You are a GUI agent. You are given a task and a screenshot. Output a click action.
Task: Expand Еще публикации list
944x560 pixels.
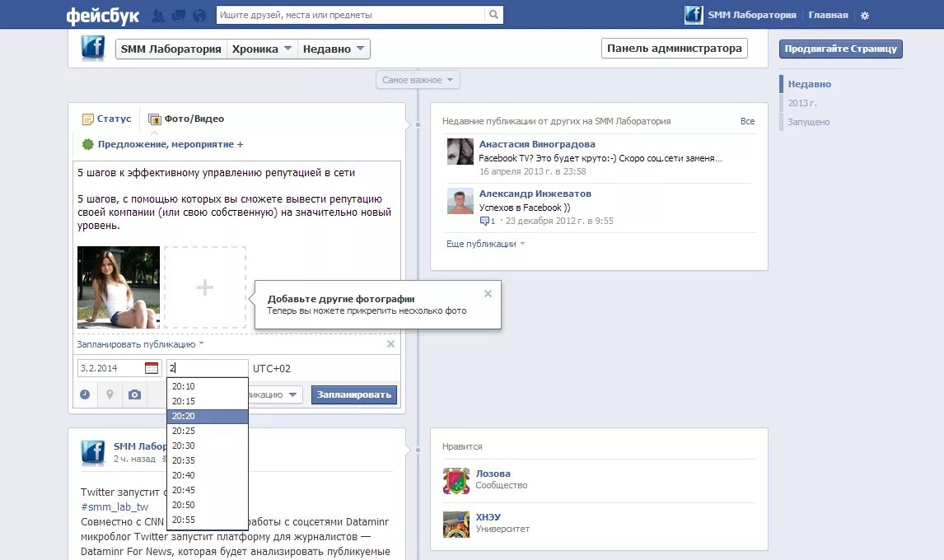[x=485, y=244]
